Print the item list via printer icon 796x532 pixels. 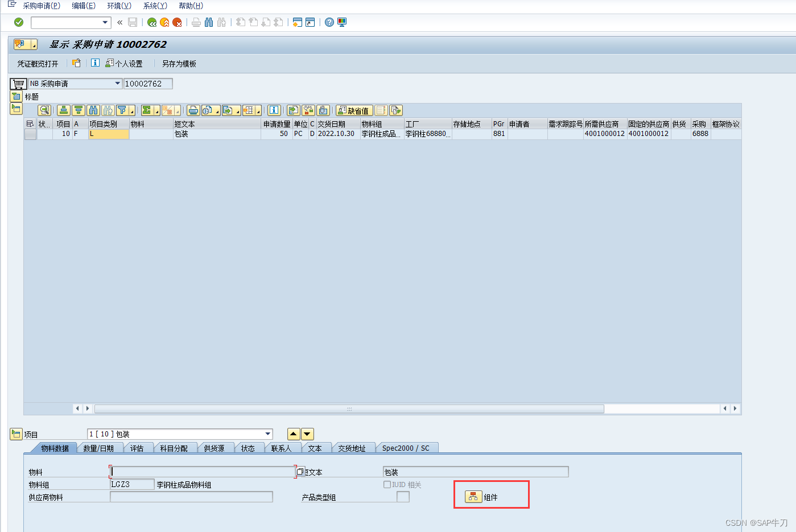point(193,110)
